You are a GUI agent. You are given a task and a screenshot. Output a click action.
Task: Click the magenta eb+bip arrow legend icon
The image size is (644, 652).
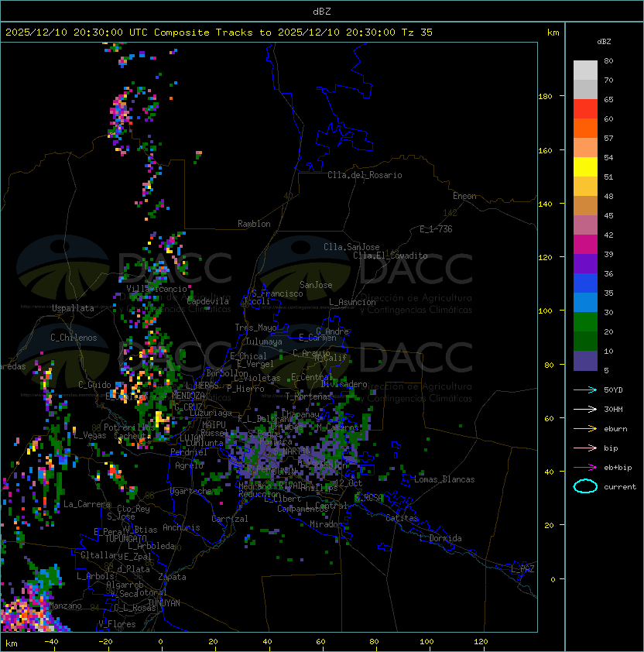(585, 468)
